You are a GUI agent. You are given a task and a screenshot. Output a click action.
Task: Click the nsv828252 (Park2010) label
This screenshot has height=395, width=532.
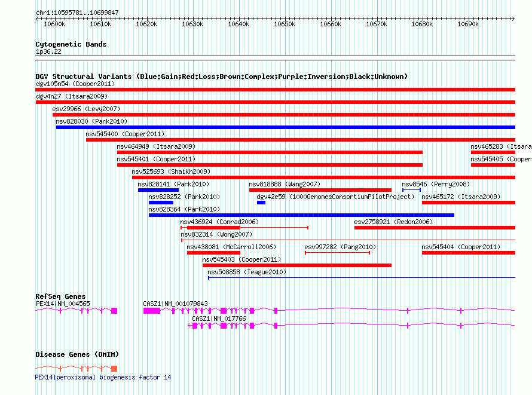pyautogui.click(x=184, y=197)
